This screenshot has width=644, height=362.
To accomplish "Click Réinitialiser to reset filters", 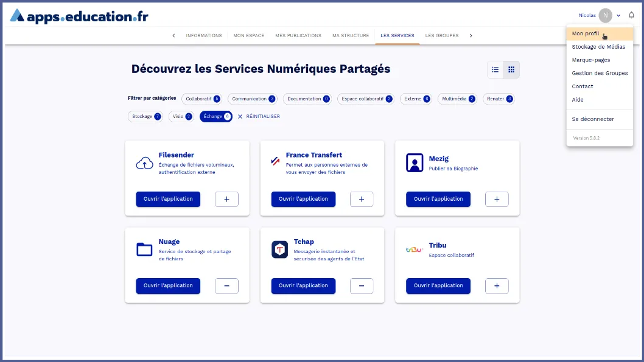I will tap(263, 117).
